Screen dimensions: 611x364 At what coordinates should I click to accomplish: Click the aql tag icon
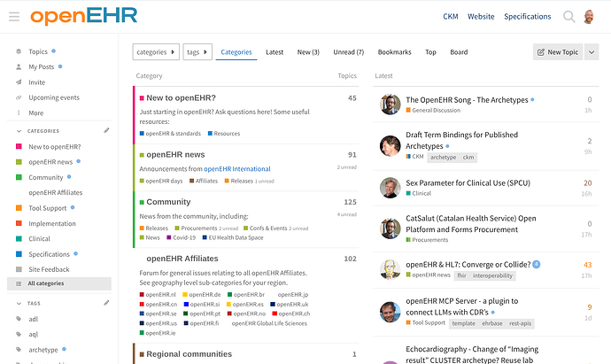[19, 334]
